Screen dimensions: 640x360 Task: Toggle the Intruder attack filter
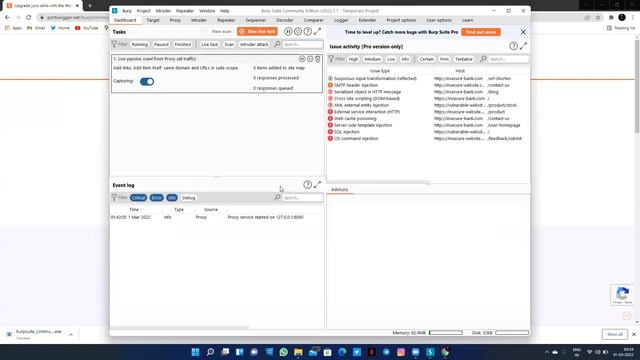pyautogui.click(x=254, y=44)
